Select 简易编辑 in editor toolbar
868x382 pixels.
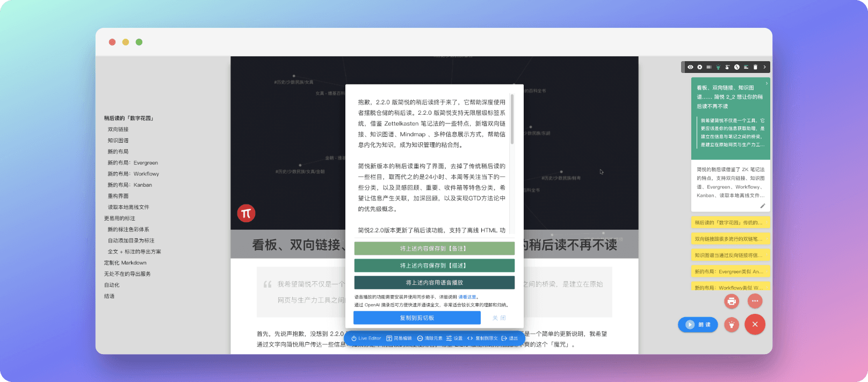point(399,339)
